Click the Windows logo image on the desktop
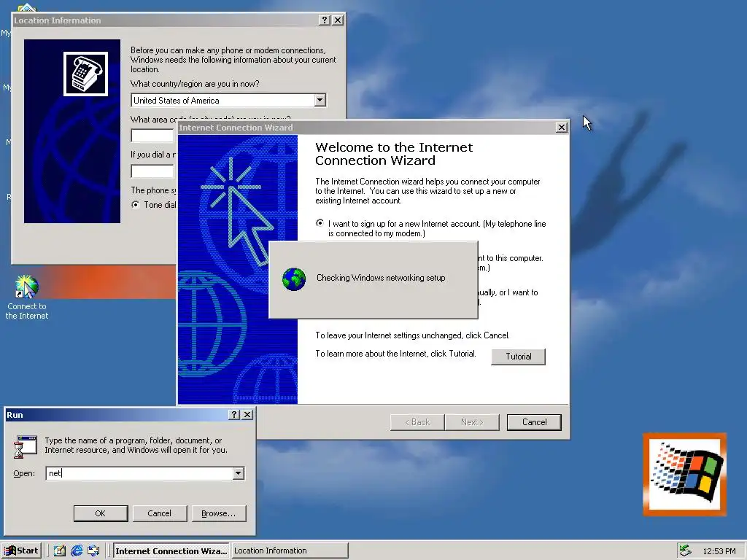The image size is (747, 560). point(684,474)
